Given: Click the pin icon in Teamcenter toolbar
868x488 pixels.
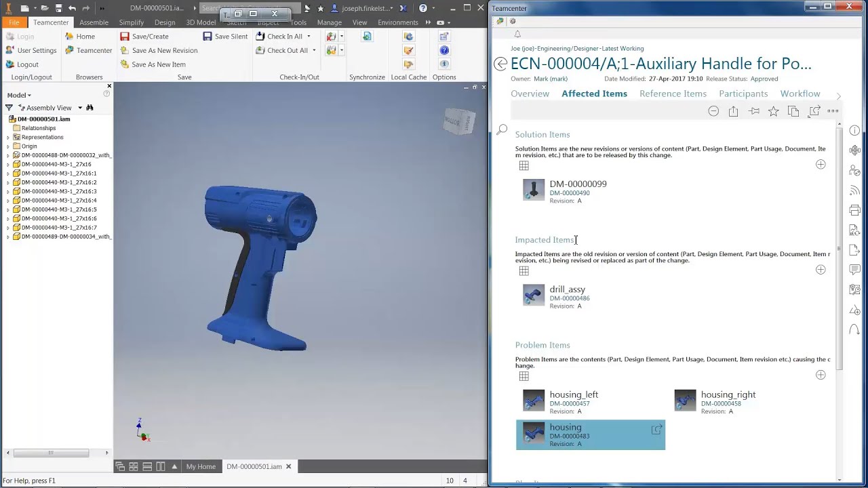Looking at the screenshot, I should coord(753,111).
